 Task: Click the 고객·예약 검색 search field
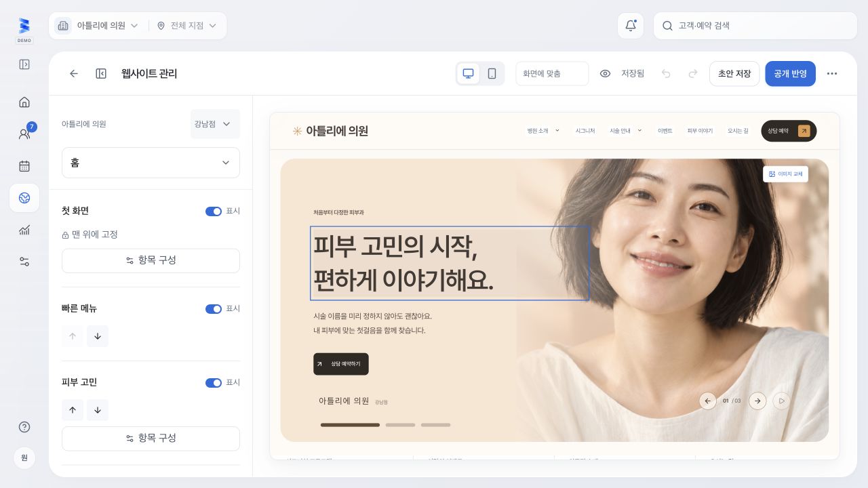click(x=755, y=26)
